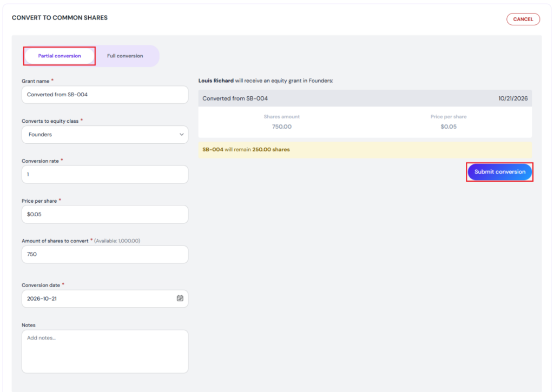
Task: Expand the Converts to equity class dropdown
Action: pos(105,135)
